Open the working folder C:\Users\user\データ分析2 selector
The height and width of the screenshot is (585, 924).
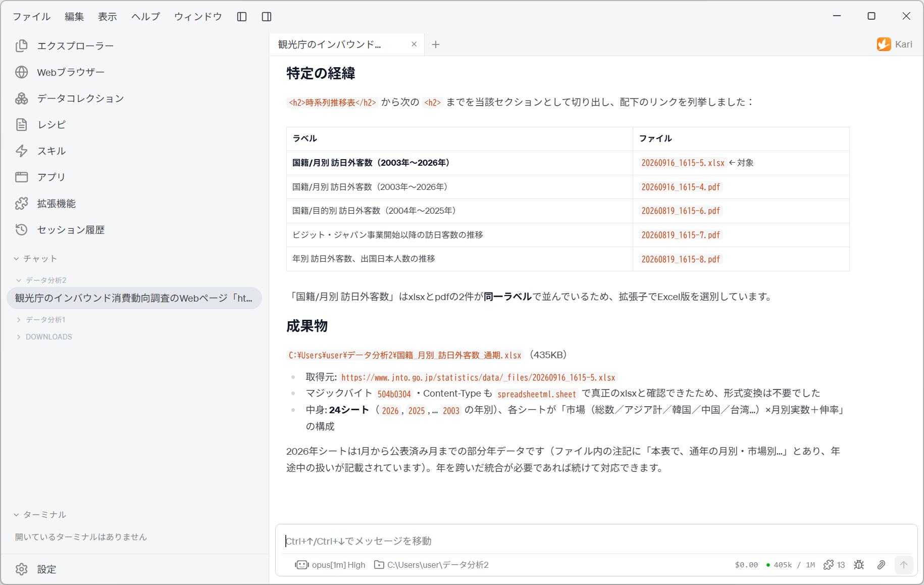[x=431, y=565]
